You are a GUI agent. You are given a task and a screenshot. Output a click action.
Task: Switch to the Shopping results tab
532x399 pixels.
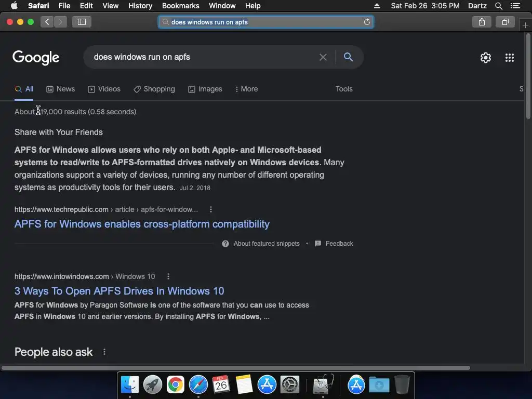(154, 89)
